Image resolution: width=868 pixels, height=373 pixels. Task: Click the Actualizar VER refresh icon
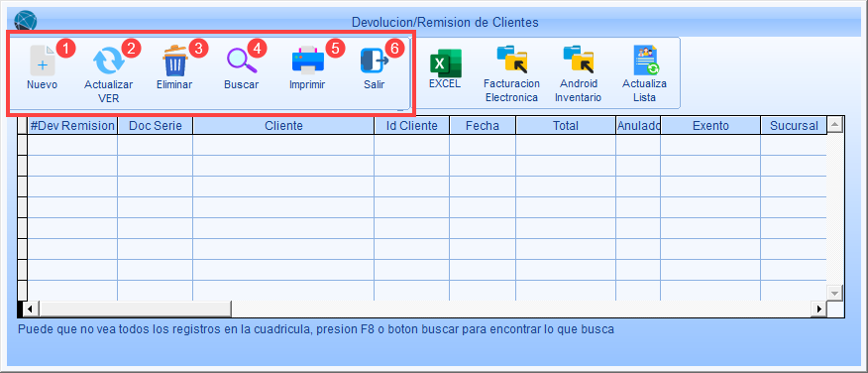coord(109,61)
